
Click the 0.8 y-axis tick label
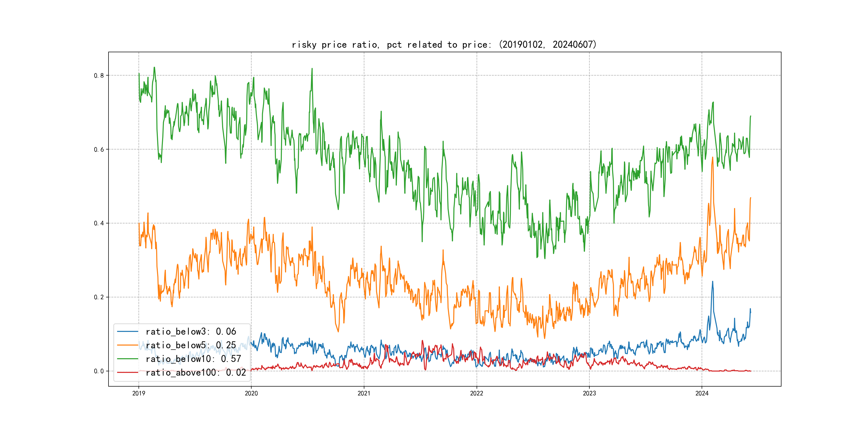pyautogui.click(x=99, y=76)
